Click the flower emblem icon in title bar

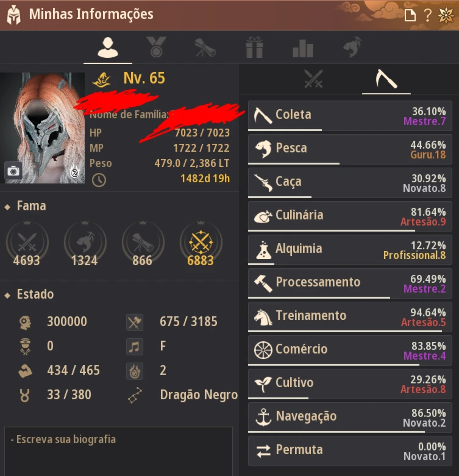446,15
